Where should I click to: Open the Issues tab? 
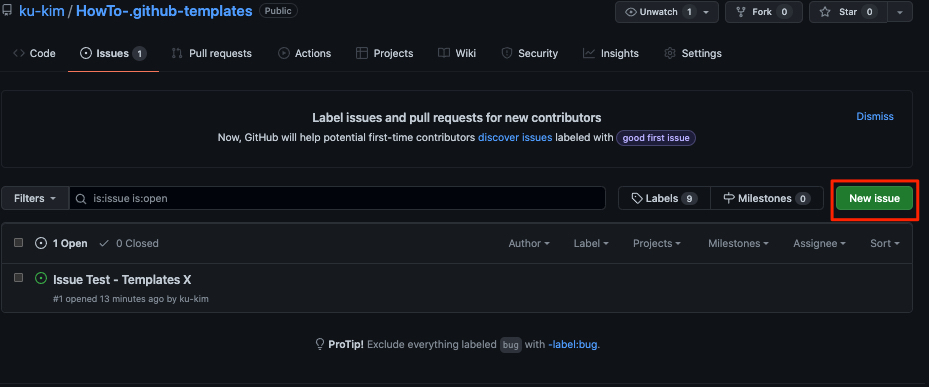pyautogui.click(x=113, y=53)
